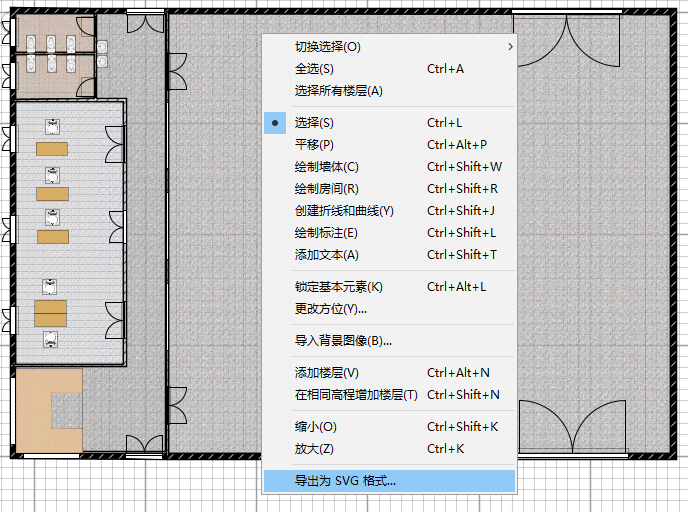The image size is (688, 512).
Task: Click 放大(Z) zoom in entry
Action: 389,448
